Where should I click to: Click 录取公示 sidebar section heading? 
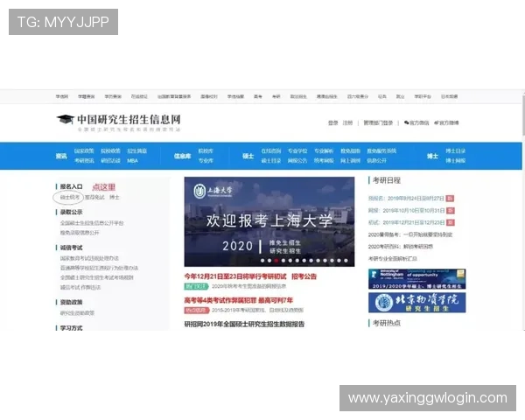pos(71,212)
